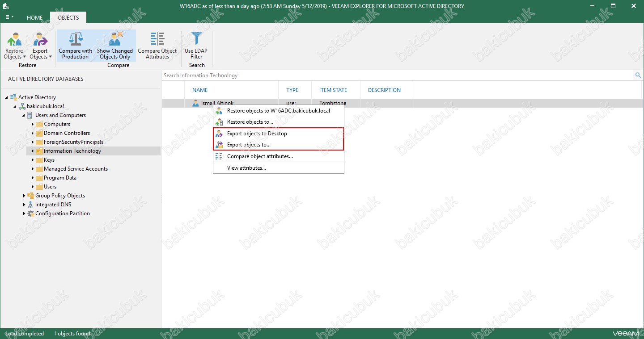
Task: Select the Computers folder icon
Action: [39, 124]
